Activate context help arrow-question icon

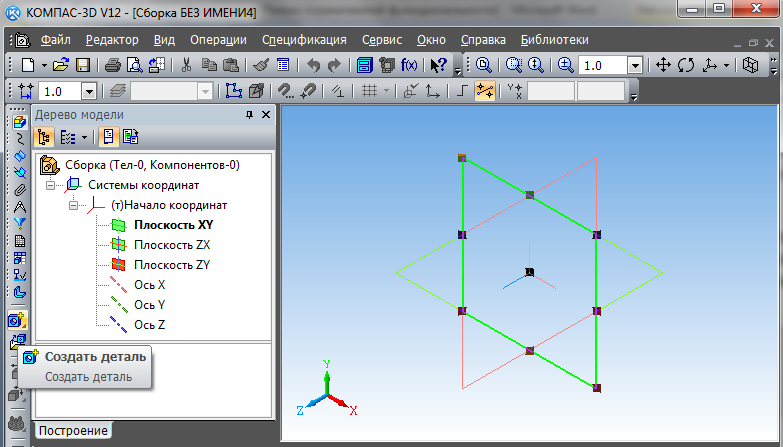(x=438, y=65)
